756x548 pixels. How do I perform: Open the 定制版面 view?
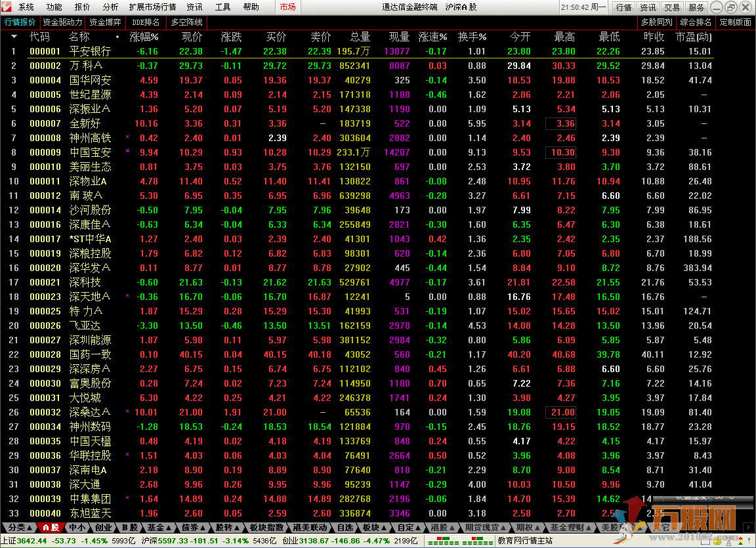coord(735,22)
